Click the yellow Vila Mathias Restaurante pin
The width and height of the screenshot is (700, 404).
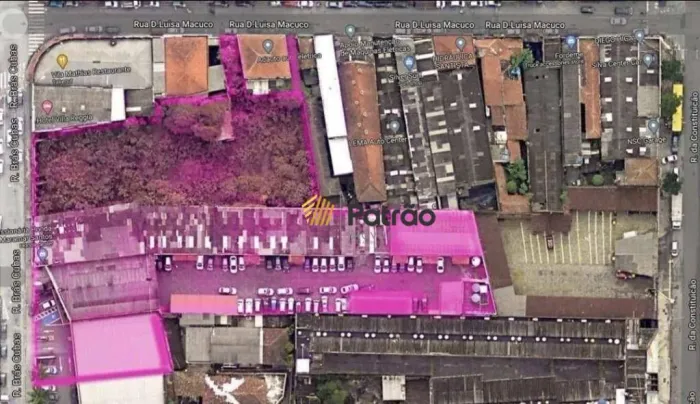(x=62, y=61)
